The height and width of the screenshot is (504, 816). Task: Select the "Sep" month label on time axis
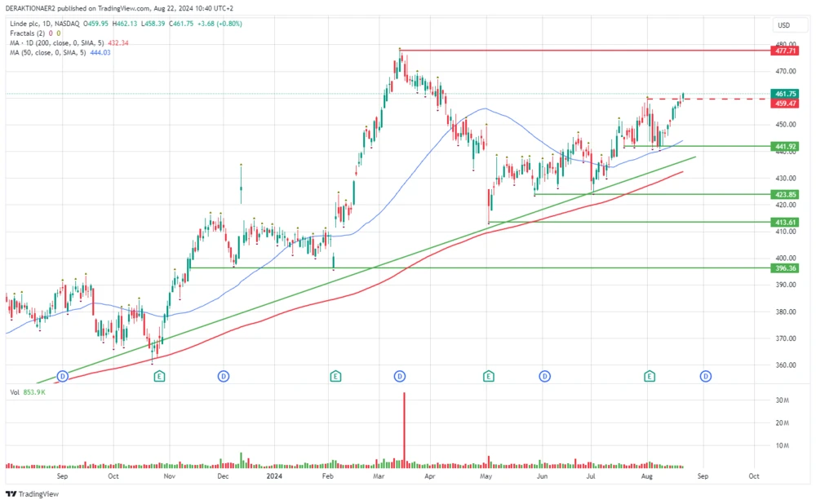tap(62, 475)
